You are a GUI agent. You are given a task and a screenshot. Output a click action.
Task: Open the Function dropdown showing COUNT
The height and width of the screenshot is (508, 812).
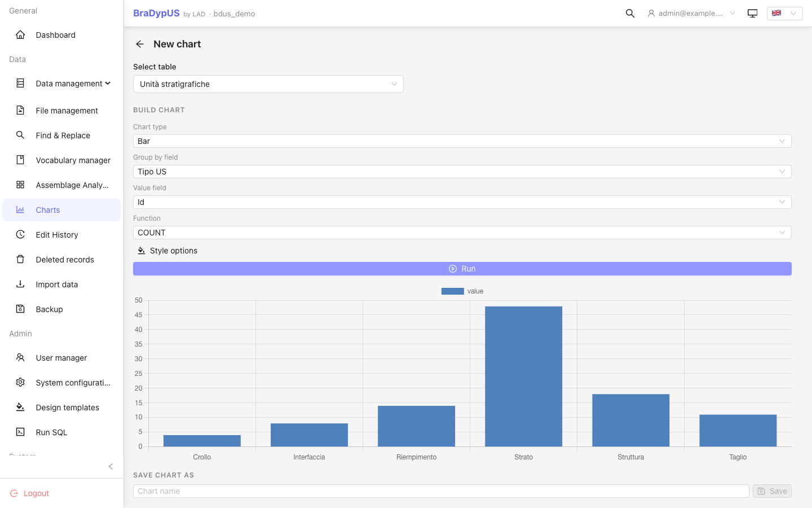(462, 233)
